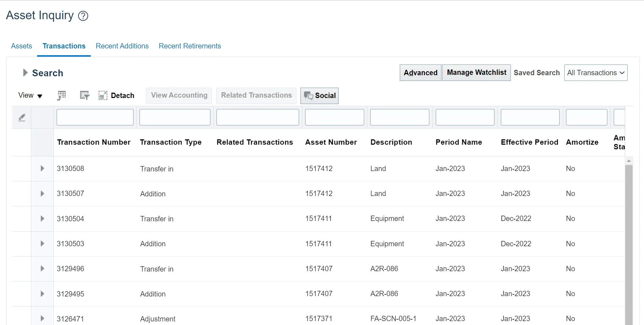
Task: Open the Saved Search dropdown
Action: tap(595, 73)
